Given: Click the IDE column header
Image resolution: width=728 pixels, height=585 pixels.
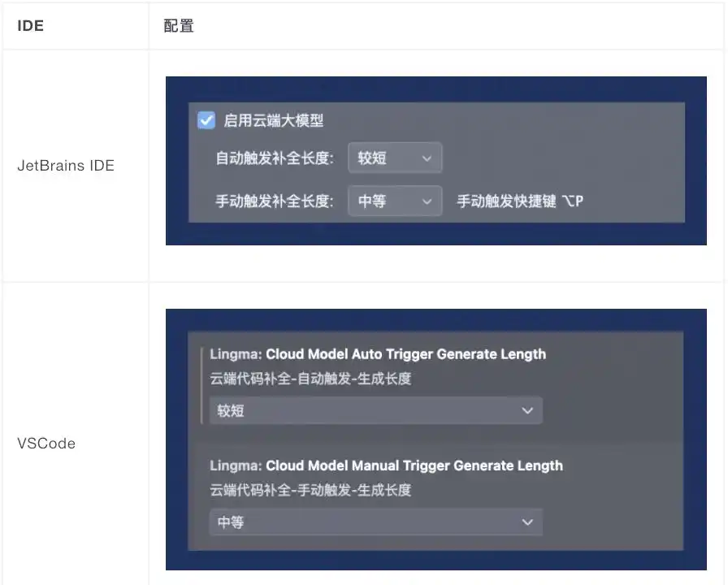Looking at the screenshot, I should (30, 25).
